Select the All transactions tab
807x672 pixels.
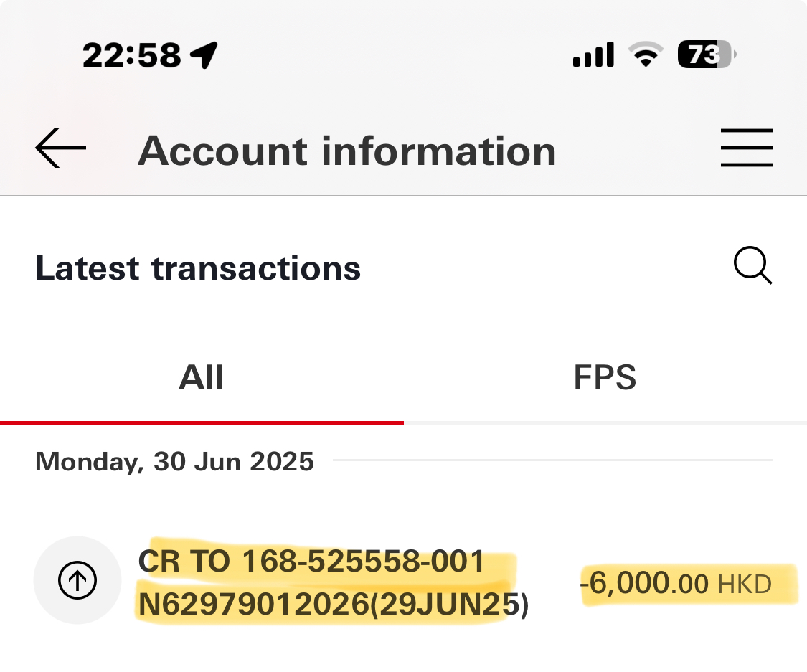(202, 377)
